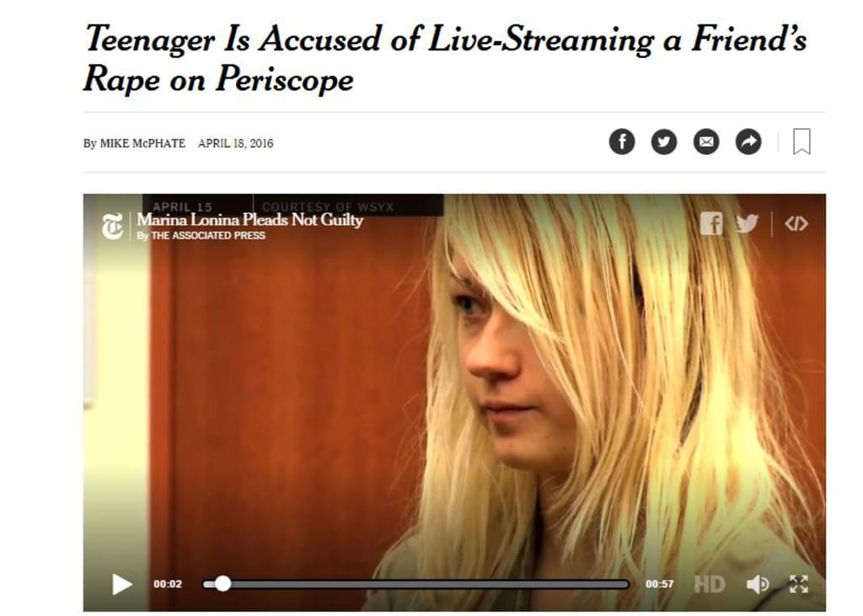863x616 pixels.
Task: Click the video's Facebook share icon
Action: coord(711,223)
